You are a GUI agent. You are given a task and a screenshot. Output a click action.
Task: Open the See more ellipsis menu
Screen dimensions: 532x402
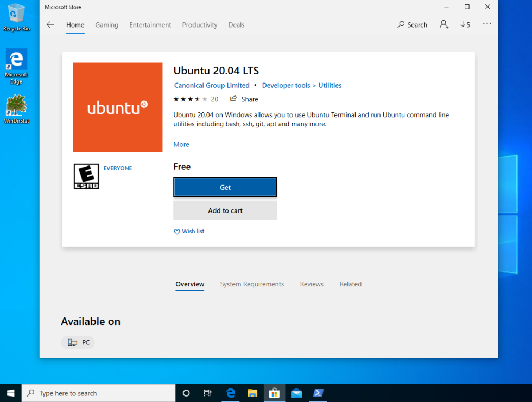487,23
